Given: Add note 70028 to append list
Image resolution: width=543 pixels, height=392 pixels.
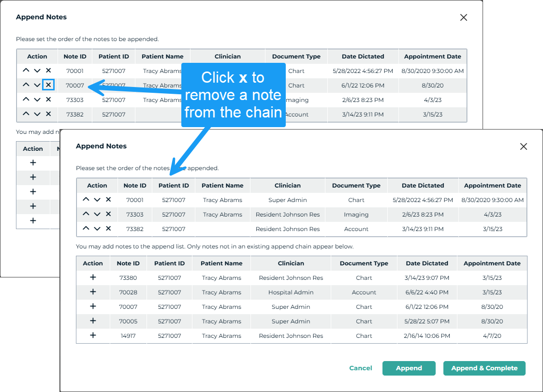Looking at the screenshot, I should click(93, 292).
